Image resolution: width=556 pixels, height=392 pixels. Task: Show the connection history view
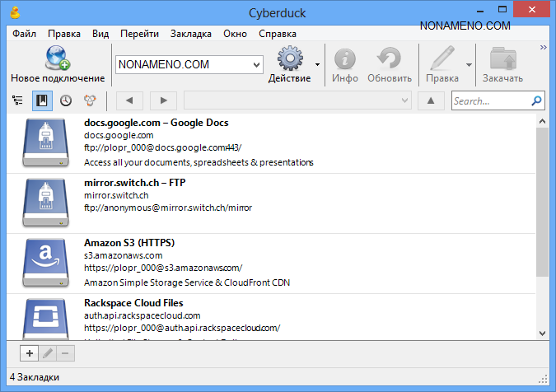[x=66, y=100]
